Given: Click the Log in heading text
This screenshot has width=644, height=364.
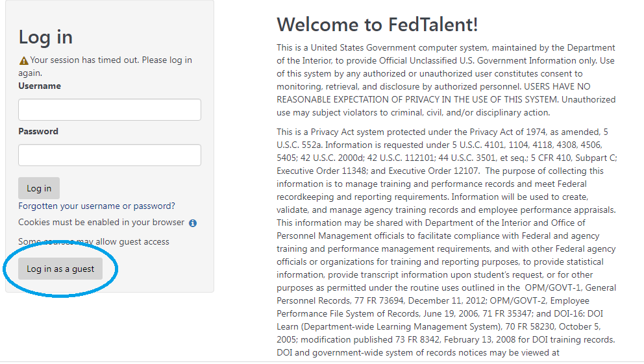Looking at the screenshot, I should [45, 38].
